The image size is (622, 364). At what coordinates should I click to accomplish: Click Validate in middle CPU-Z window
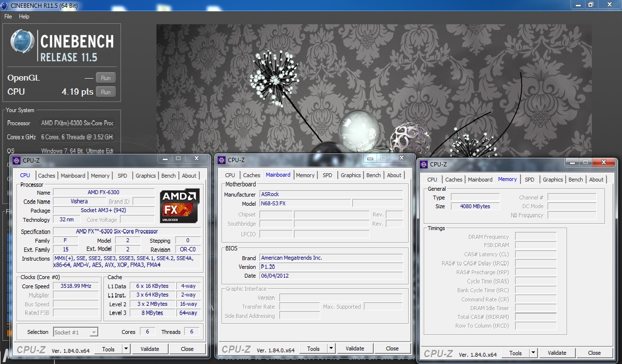355,348
